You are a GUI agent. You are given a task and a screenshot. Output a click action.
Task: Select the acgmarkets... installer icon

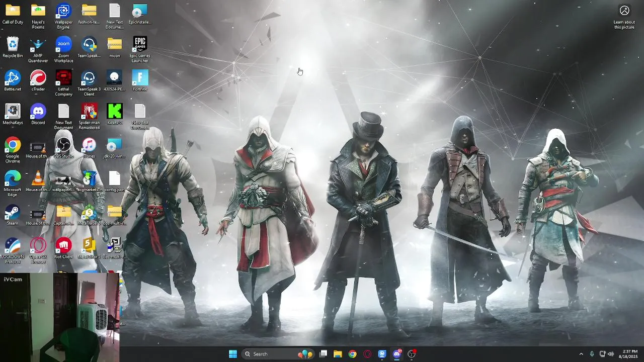click(89, 182)
